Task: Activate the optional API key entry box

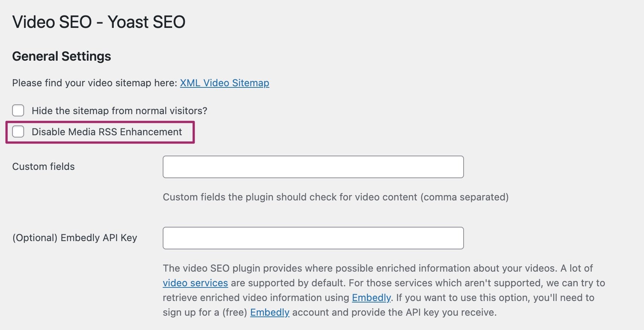Action: 313,238
